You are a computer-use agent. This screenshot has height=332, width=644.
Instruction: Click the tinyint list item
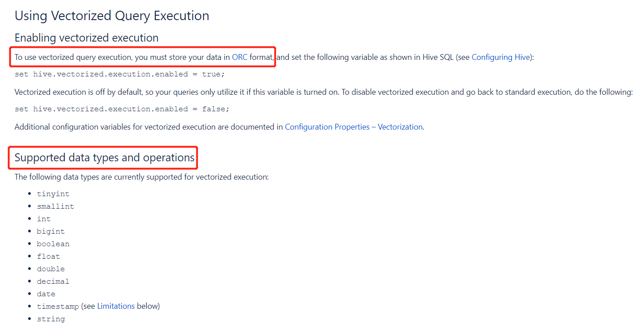[53, 194]
